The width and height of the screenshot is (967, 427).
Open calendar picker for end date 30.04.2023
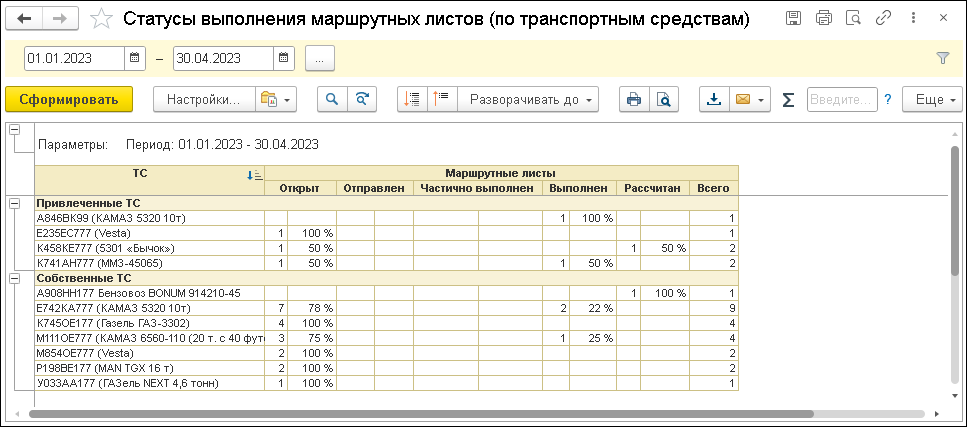point(283,58)
